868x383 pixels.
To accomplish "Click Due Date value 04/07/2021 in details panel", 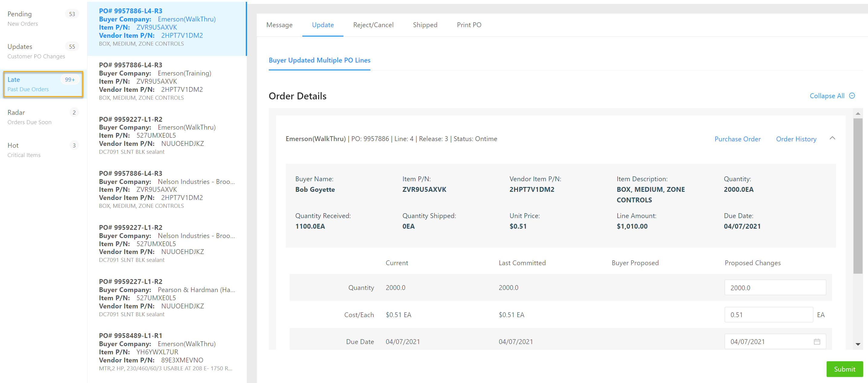I will coord(742,227).
